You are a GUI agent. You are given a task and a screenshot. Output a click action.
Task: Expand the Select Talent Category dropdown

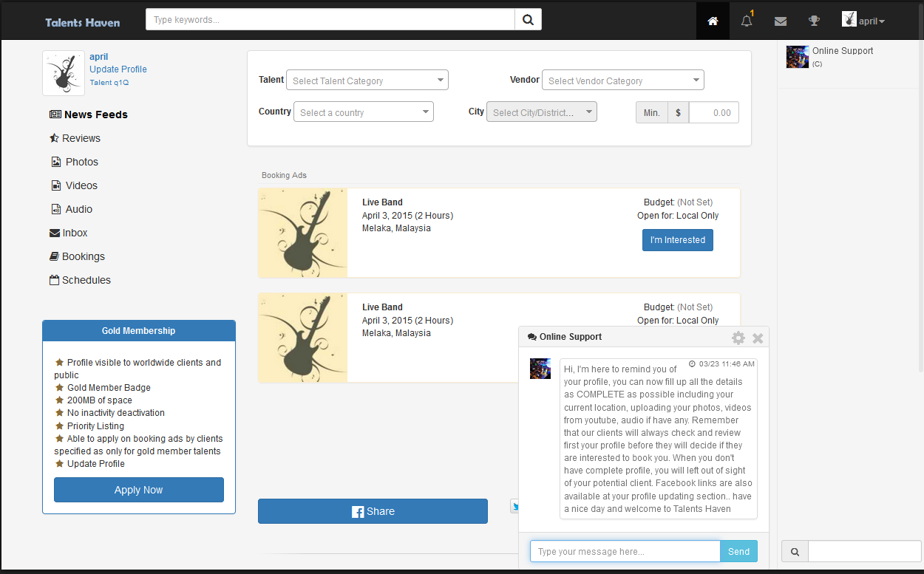[x=367, y=81]
